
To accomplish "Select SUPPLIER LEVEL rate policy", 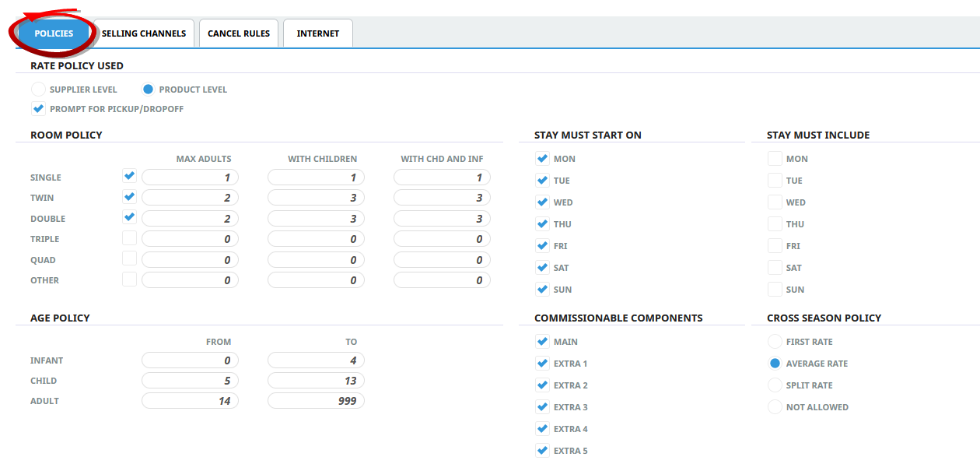I will tap(38, 89).
